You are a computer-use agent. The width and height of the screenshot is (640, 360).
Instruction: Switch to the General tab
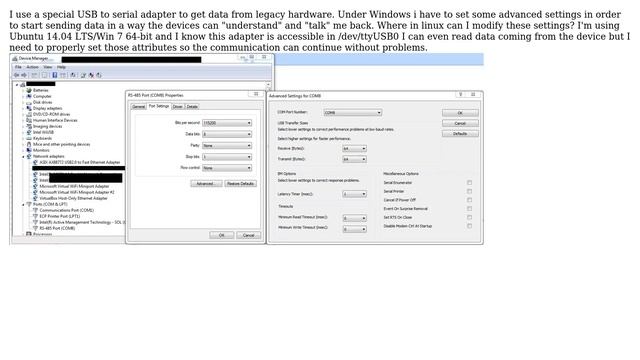138,107
